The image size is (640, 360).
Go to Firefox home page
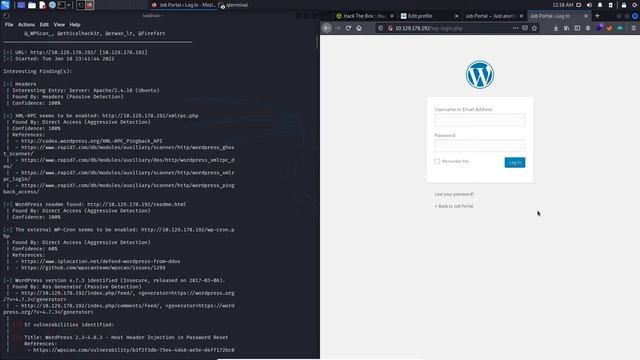pos(359,28)
